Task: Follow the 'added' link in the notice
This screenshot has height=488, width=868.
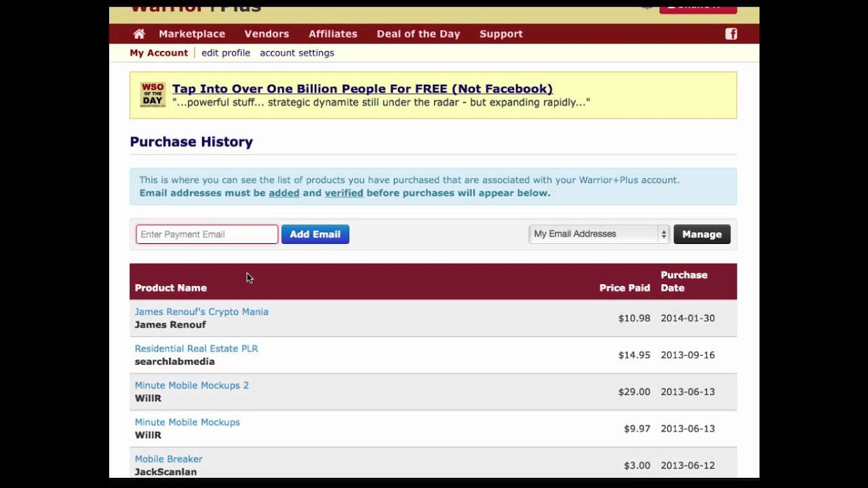Action: click(284, 193)
